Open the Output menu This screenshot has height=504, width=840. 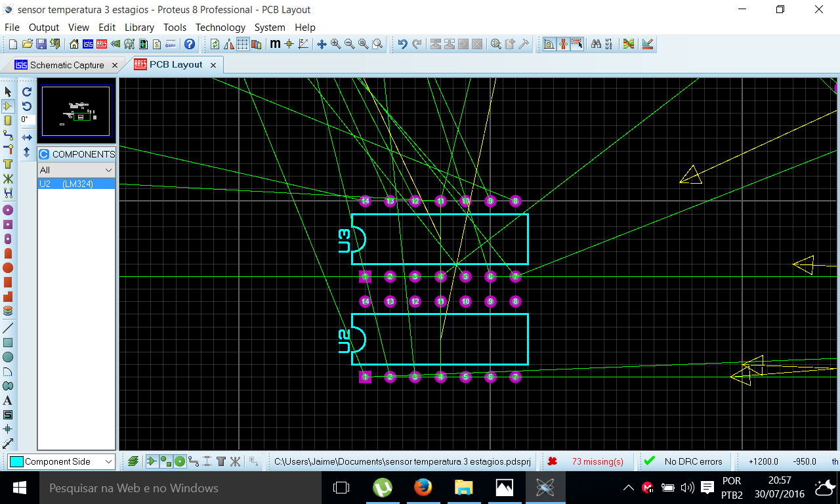[44, 28]
